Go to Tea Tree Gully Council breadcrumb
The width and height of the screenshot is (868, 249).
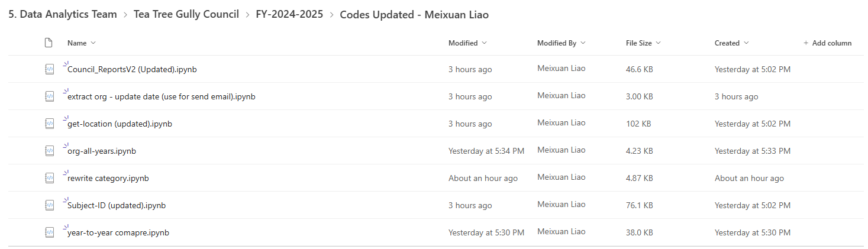(x=186, y=14)
